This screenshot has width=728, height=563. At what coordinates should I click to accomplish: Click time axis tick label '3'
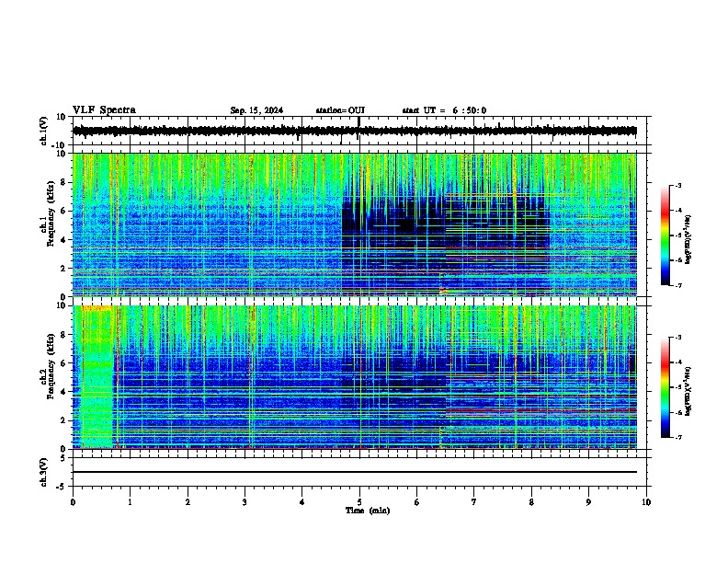pyautogui.click(x=245, y=502)
